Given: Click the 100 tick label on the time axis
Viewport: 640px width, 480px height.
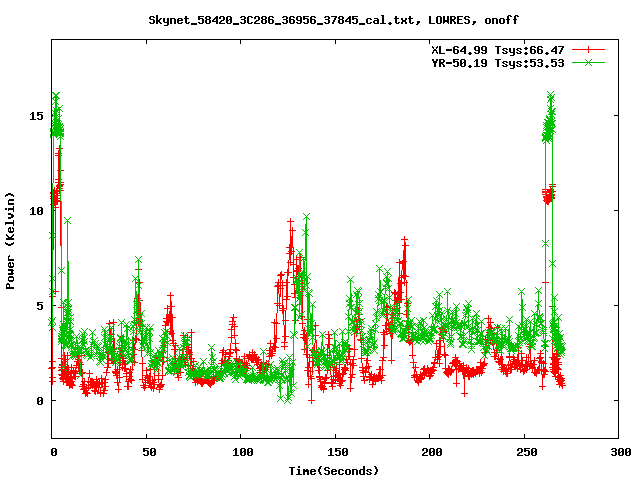Looking at the screenshot, I should 241,452.
